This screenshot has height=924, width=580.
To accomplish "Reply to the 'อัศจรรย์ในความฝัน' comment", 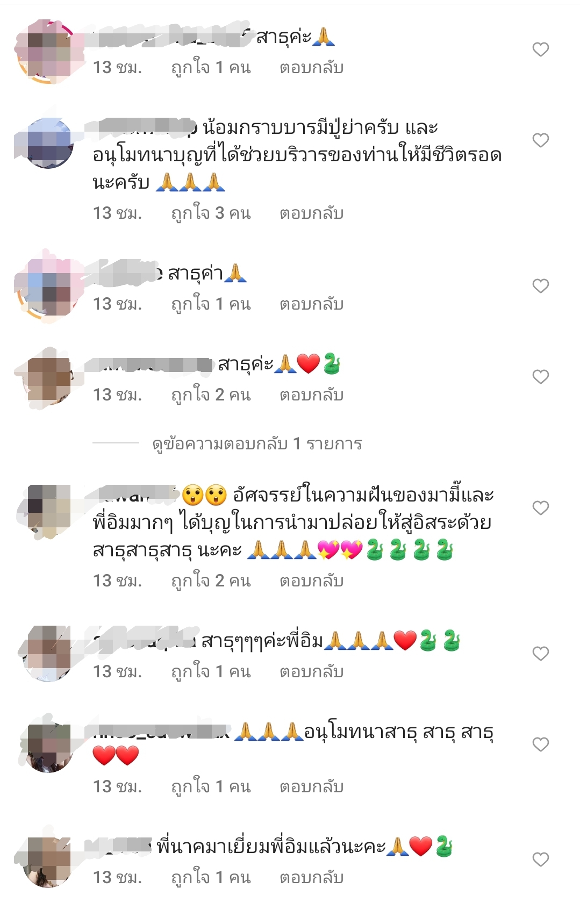I will tap(311, 581).
